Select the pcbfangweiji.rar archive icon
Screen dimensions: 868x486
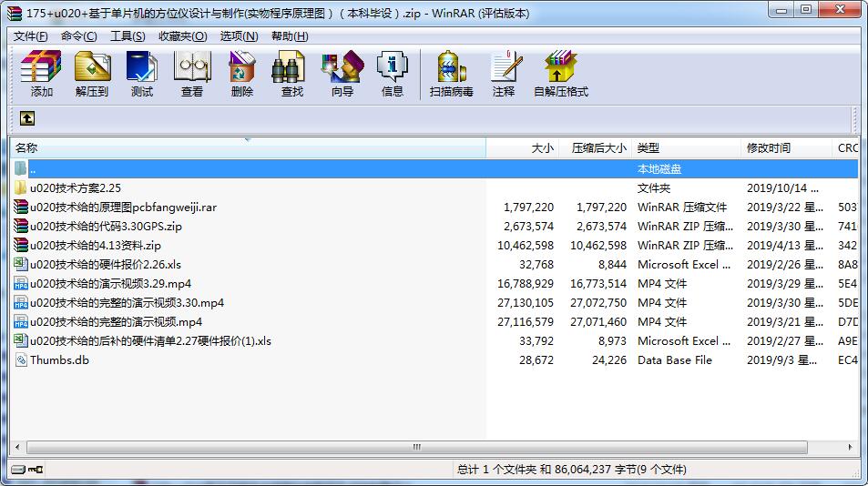20,207
